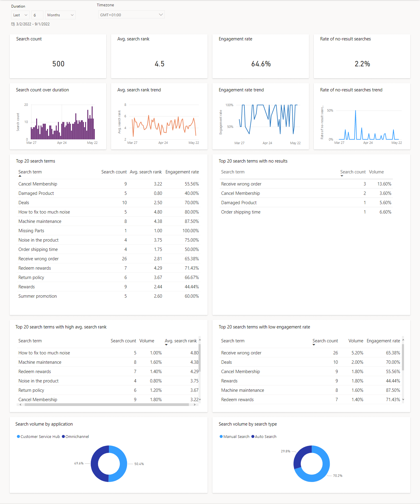Click the scroll down arrow of high rank table
The image size is (420, 504).
tap(200, 399)
